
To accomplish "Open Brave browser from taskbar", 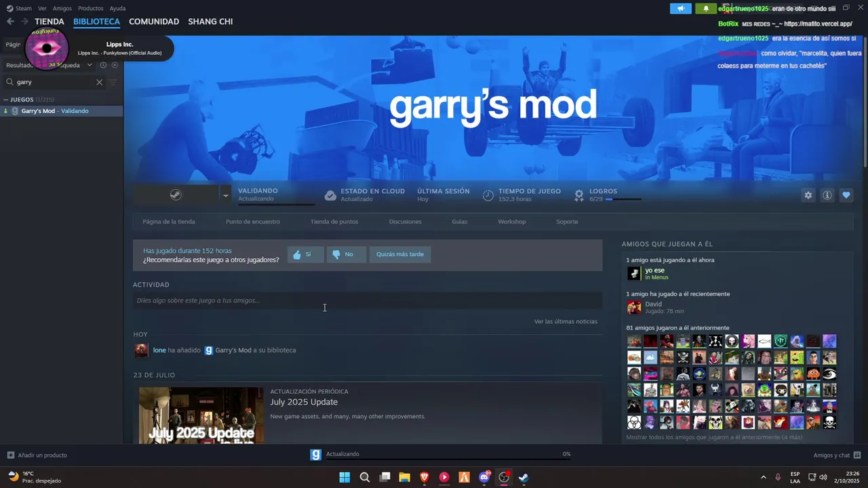I will [424, 477].
